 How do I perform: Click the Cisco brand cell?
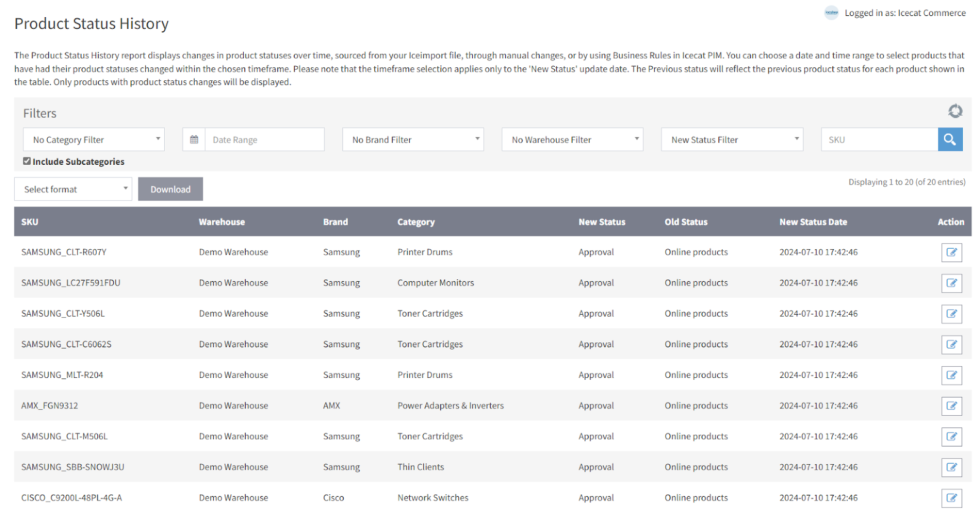click(x=333, y=497)
